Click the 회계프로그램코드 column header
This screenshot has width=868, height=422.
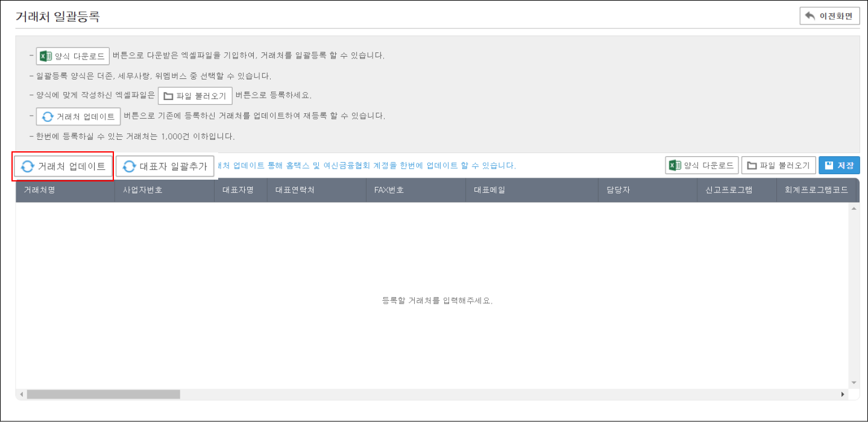click(x=816, y=190)
